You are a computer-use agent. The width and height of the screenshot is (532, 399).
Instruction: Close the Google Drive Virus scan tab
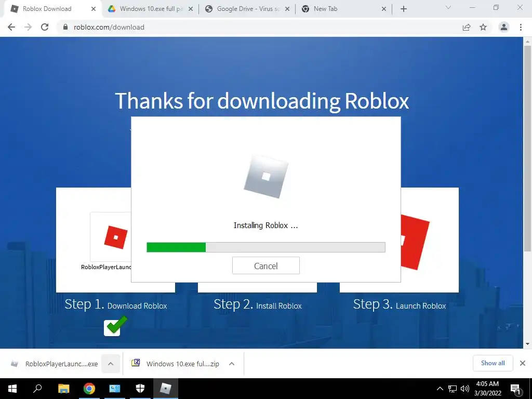tap(287, 9)
